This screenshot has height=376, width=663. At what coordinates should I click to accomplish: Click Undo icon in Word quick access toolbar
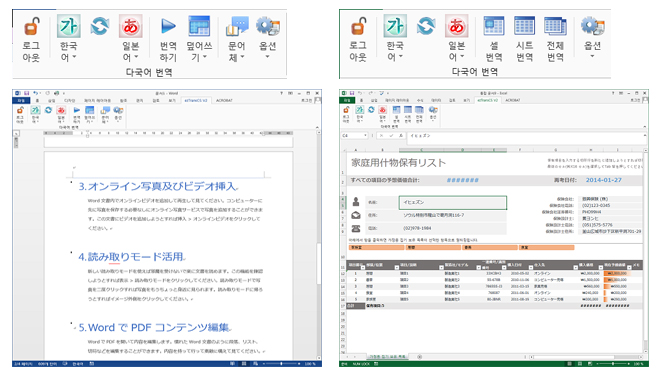click(36, 93)
